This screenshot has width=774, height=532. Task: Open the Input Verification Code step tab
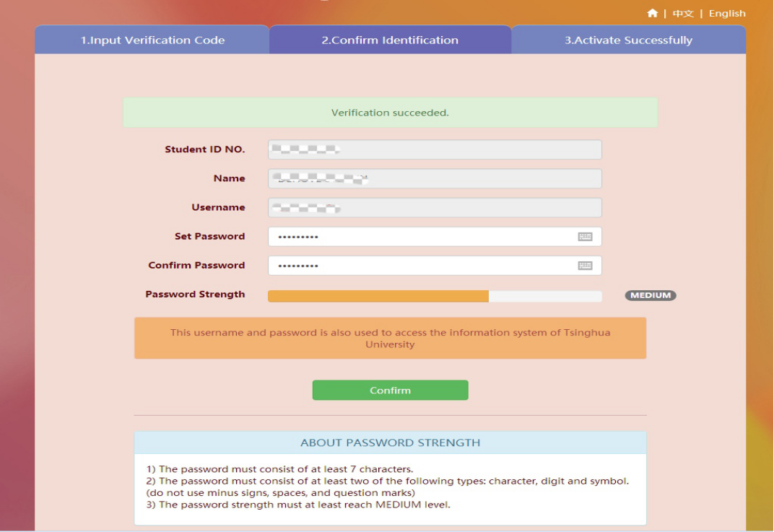click(x=152, y=40)
